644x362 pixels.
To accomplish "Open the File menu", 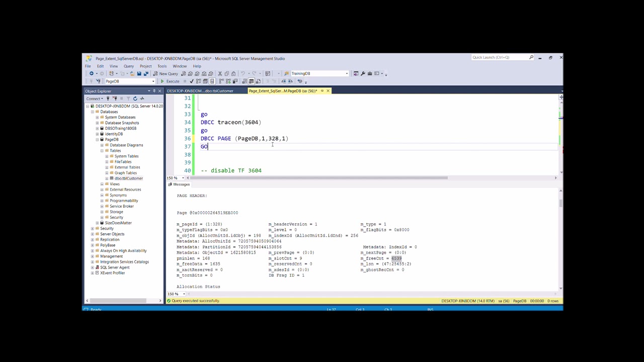I will 88,66.
